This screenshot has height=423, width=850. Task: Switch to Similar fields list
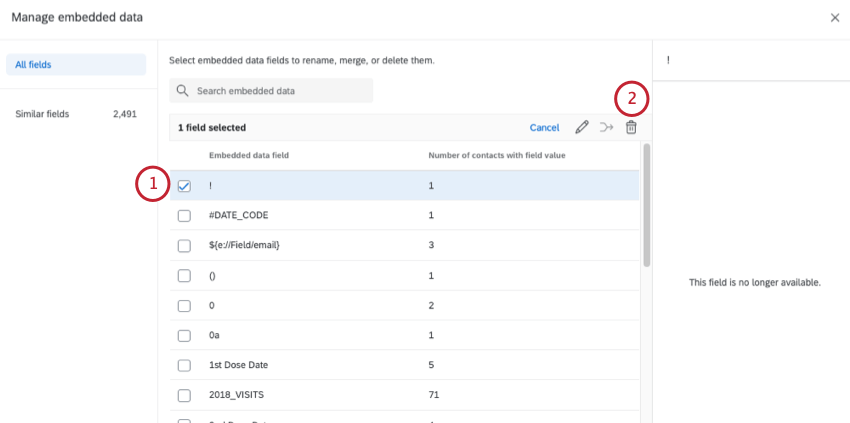click(x=43, y=114)
